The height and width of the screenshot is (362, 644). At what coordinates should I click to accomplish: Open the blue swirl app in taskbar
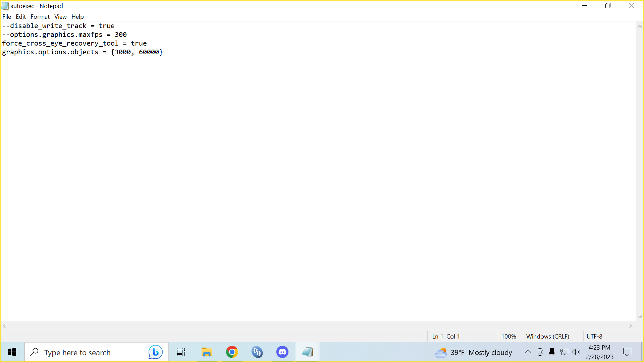pyautogui.click(x=257, y=352)
